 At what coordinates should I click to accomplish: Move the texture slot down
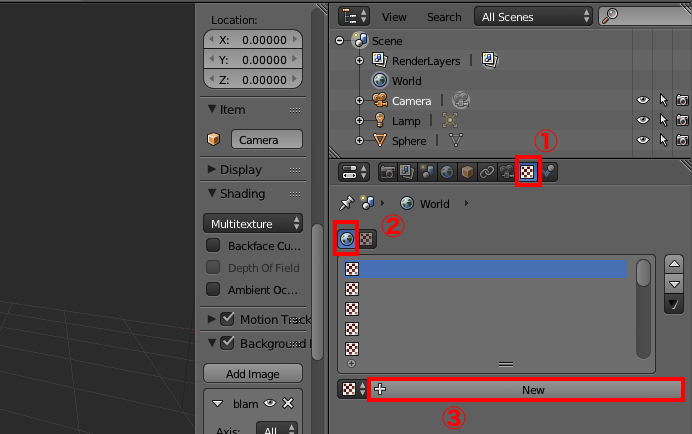pos(674,284)
